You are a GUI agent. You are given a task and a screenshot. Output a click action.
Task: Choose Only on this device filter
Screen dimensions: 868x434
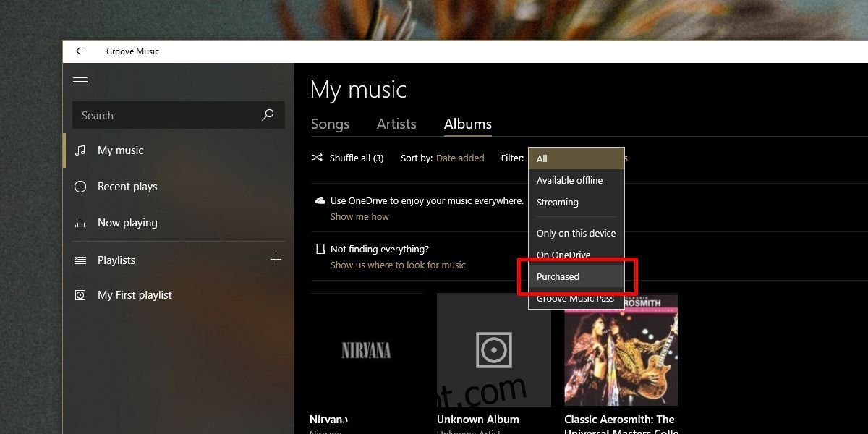[576, 233]
